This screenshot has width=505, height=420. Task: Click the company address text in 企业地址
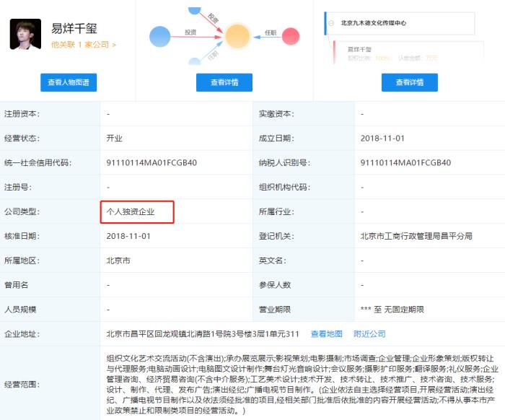coord(202,334)
